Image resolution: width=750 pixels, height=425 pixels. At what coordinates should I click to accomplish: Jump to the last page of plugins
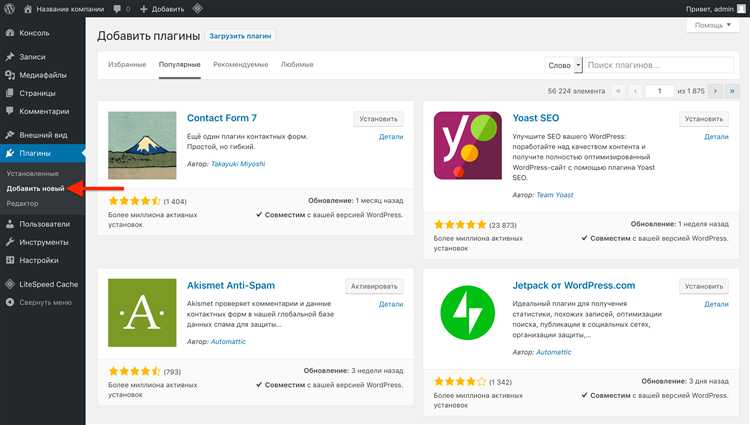[x=732, y=91]
